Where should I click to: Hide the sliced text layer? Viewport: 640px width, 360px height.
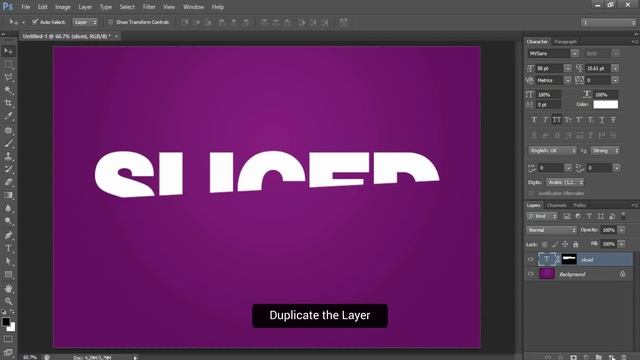[x=531, y=259]
